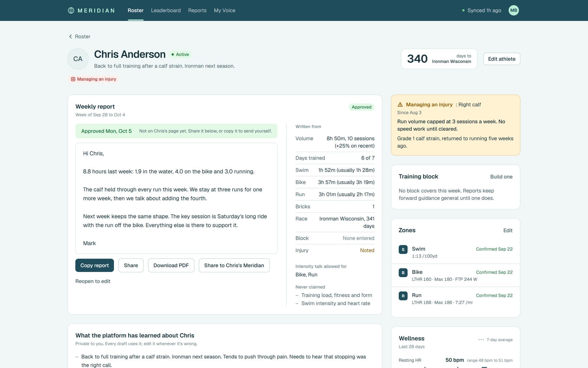Click Run 'Confirmed Sep 22' text

tap(494, 295)
